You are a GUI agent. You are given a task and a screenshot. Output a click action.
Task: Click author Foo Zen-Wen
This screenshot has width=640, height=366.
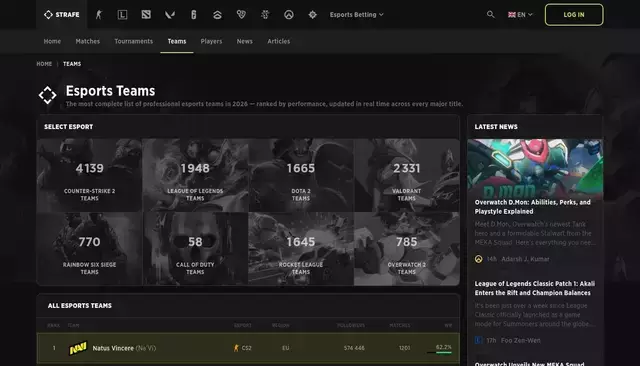[x=520, y=340]
